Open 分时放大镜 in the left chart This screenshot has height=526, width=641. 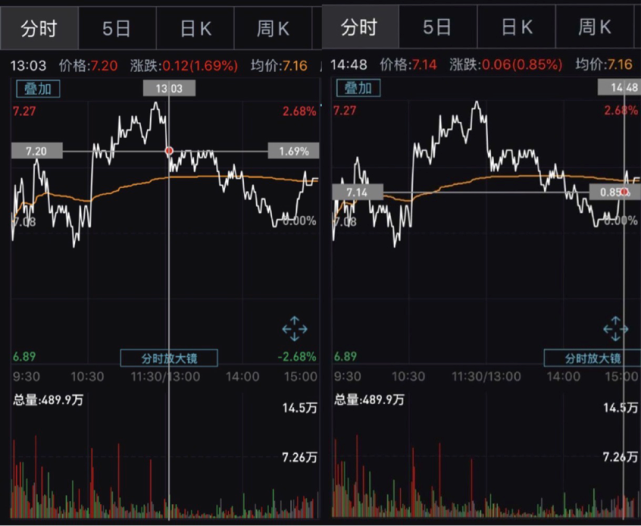pyautogui.click(x=169, y=358)
